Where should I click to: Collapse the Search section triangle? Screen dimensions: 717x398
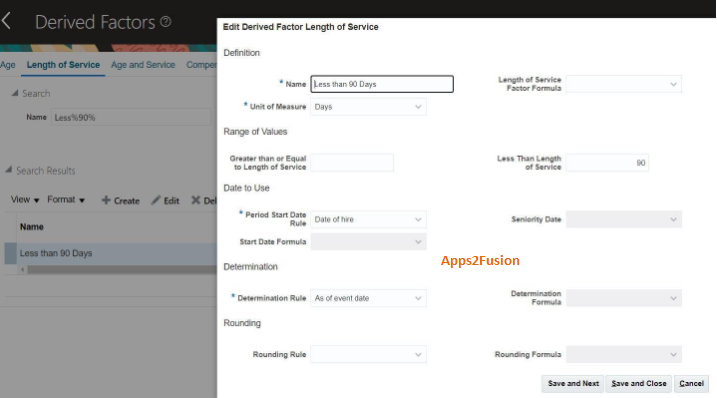(x=15, y=93)
